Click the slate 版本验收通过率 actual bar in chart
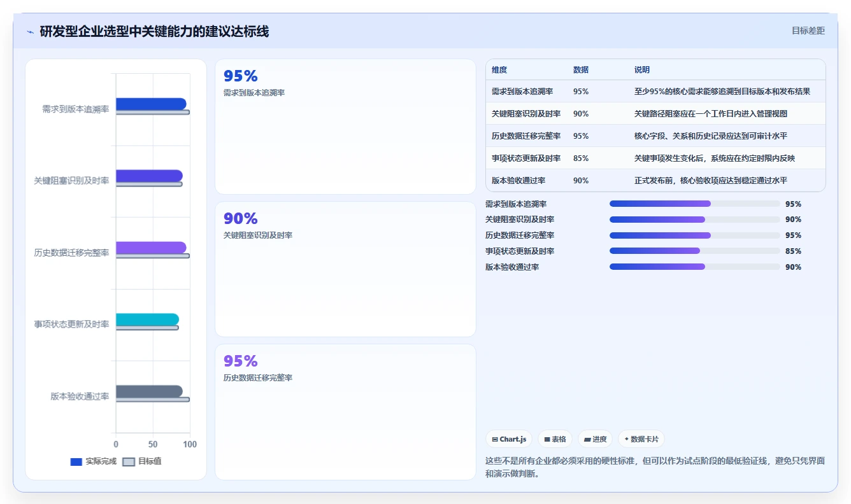 pos(149,391)
